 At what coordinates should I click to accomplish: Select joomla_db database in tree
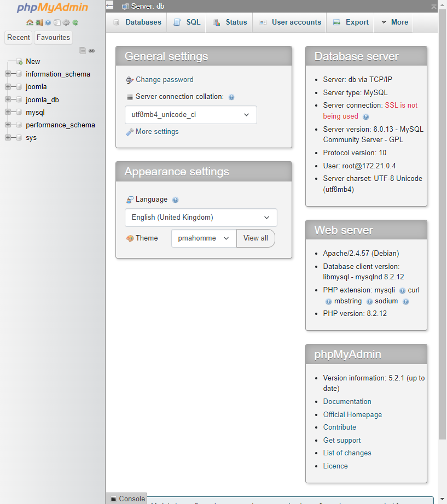pyautogui.click(x=42, y=99)
